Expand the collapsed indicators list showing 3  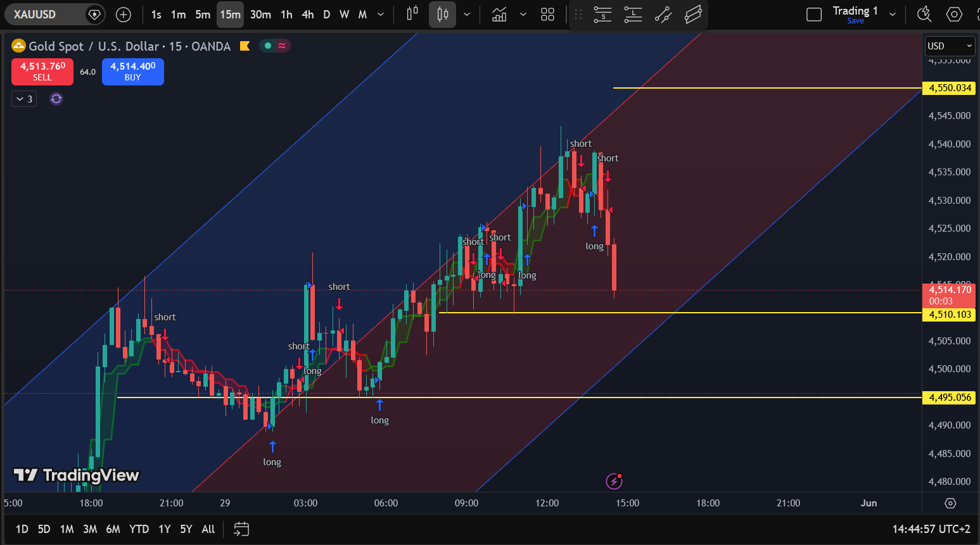click(x=24, y=99)
